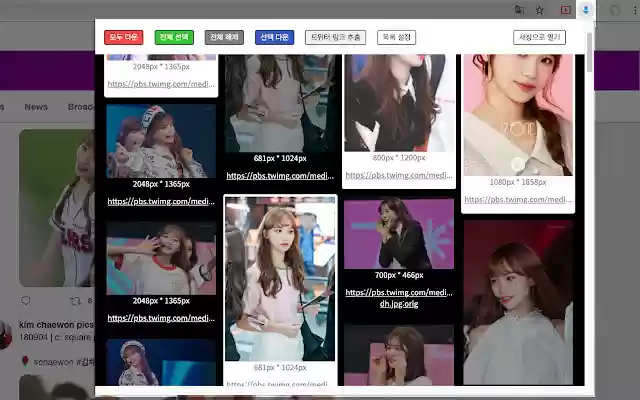This screenshot has height=400, width=640.
Task: Click the gray 전체 해제 button
Action: click(x=224, y=37)
